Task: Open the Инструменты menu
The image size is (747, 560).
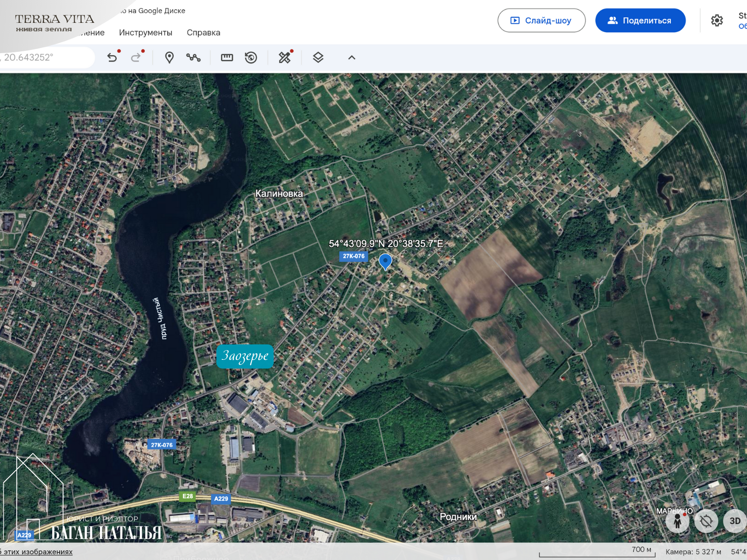Action: tap(146, 33)
